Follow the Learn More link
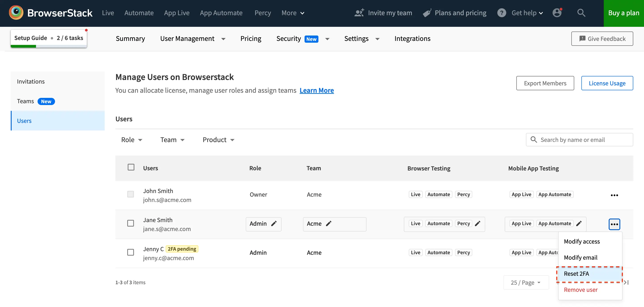 point(316,90)
